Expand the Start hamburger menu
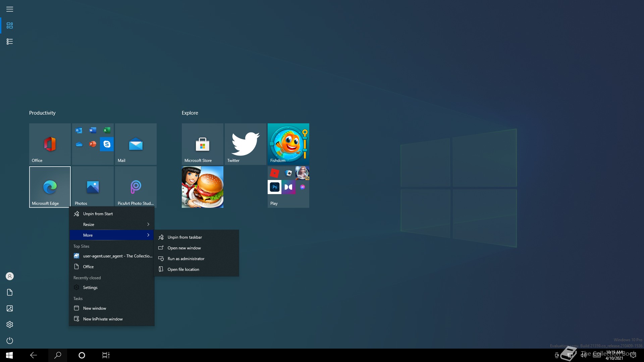The image size is (644, 362). coord(10,9)
